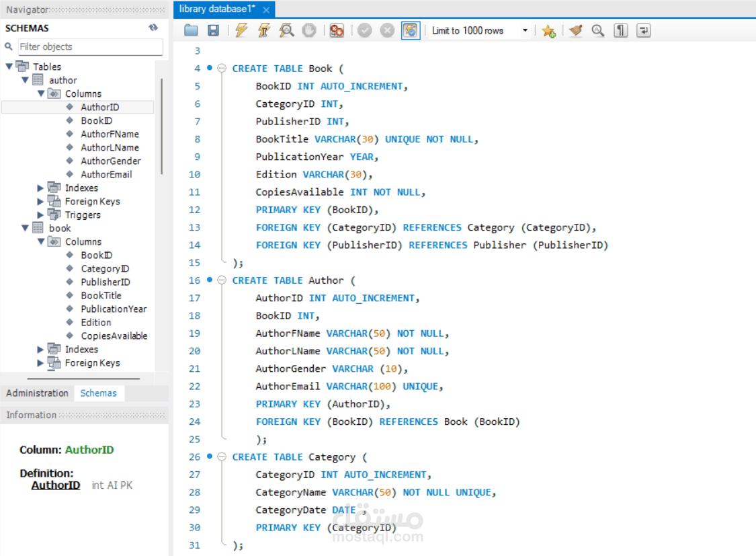Click statement marker dot on line 16
756x556 pixels.
(210, 279)
